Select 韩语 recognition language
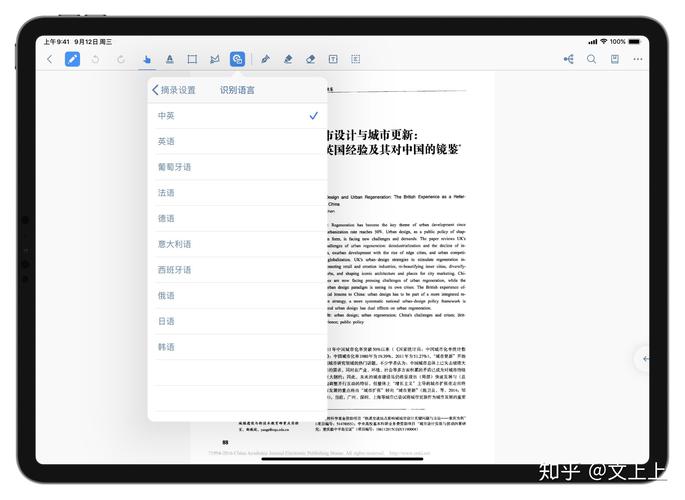This screenshot has width=685, height=500. pyautogui.click(x=238, y=347)
